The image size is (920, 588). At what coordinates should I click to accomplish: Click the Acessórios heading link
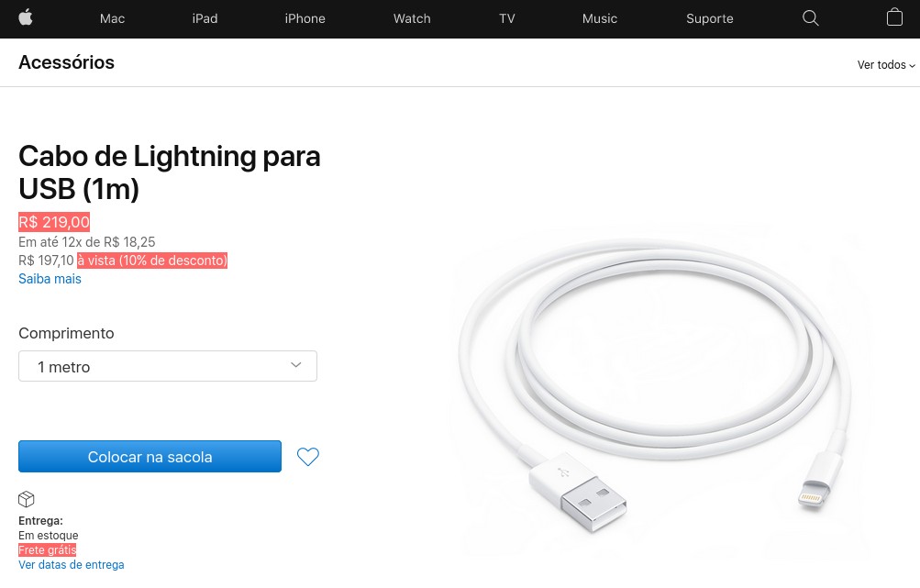pyautogui.click(x=66, y=62)
